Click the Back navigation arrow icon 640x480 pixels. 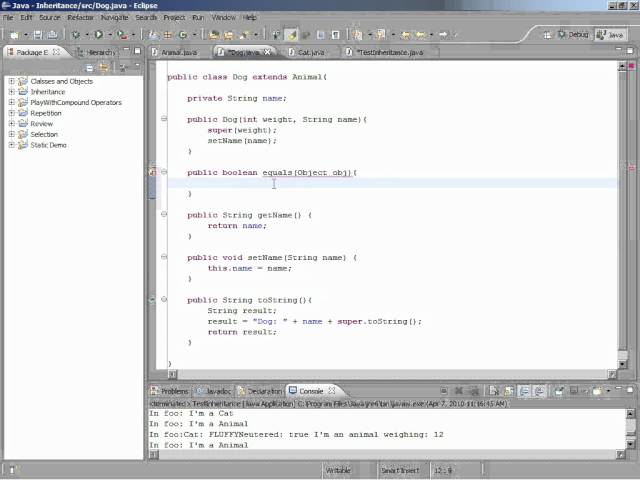420,35
